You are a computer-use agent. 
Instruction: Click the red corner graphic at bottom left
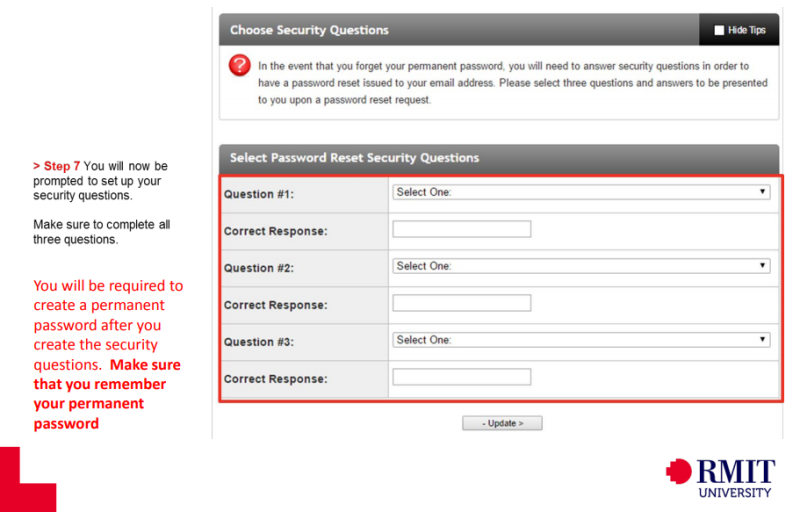point(27,480)
